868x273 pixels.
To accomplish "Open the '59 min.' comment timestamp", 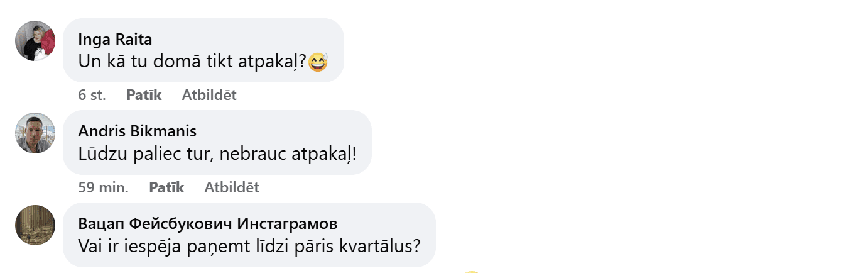I will pos(103,187).
